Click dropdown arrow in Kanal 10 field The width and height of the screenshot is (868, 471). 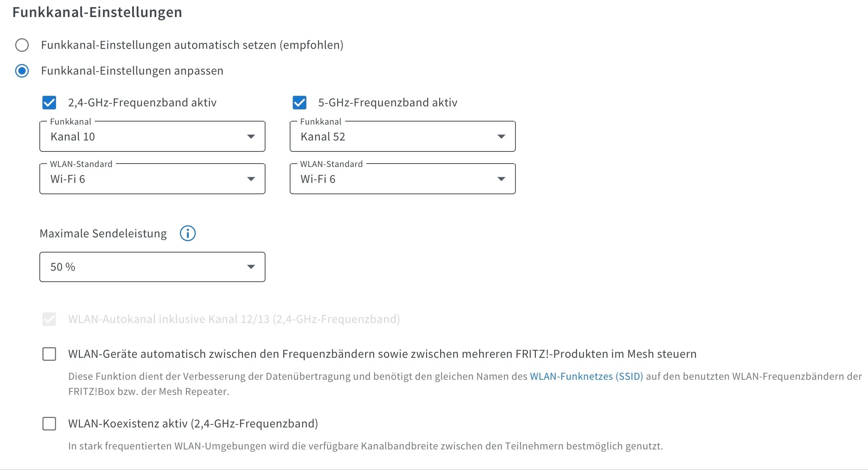pyautogui.click(x=251, y=137)
